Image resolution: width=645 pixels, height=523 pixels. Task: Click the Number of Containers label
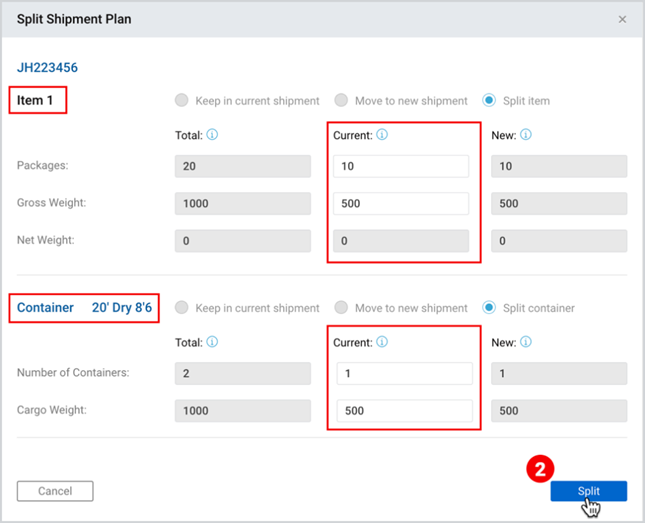73,372
